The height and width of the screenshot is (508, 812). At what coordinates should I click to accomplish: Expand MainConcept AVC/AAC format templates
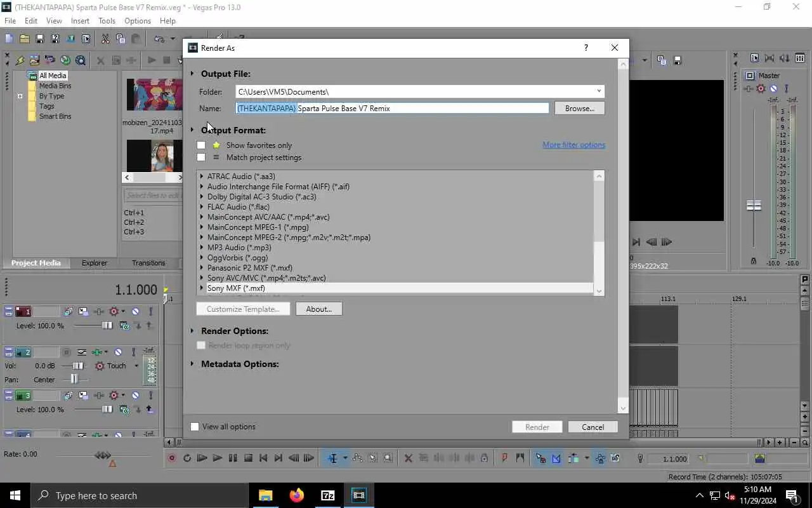pos(202,217)
